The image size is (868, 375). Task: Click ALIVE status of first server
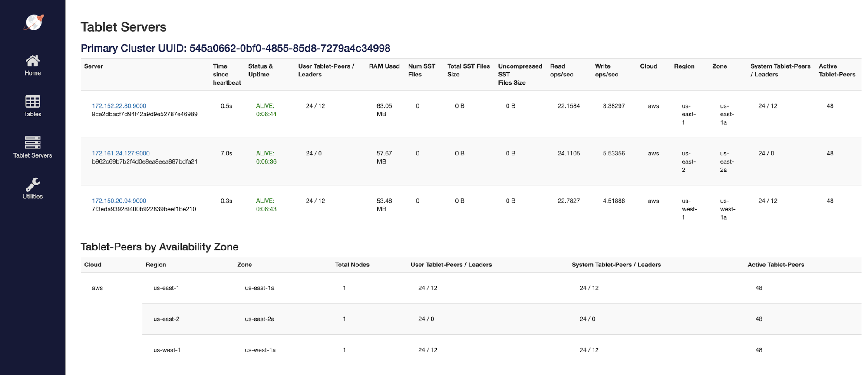point(265,106)
